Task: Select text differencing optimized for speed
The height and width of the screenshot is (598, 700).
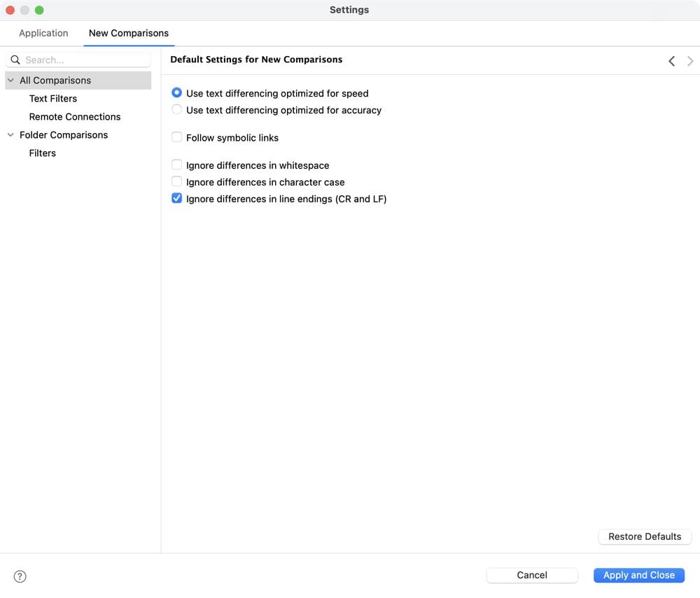Action: [177, 93]
